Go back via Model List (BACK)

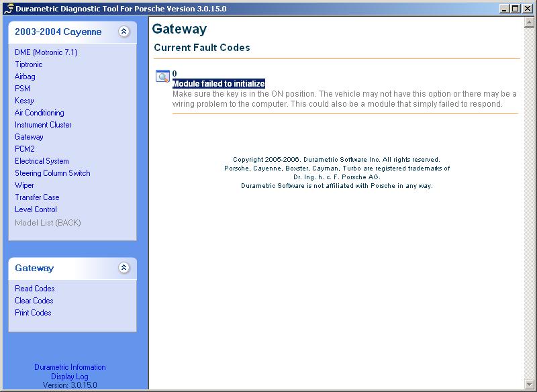pyautogui.click(x=48, y=223)
